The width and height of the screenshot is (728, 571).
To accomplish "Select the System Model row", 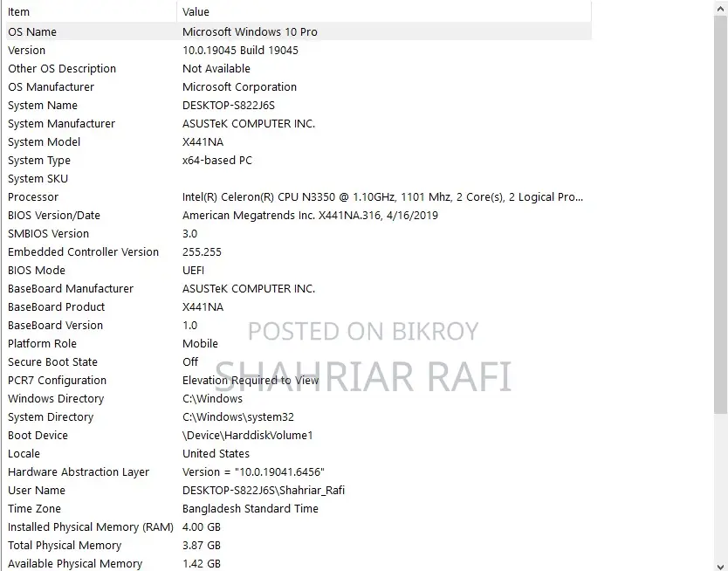I will click(298, 141).
